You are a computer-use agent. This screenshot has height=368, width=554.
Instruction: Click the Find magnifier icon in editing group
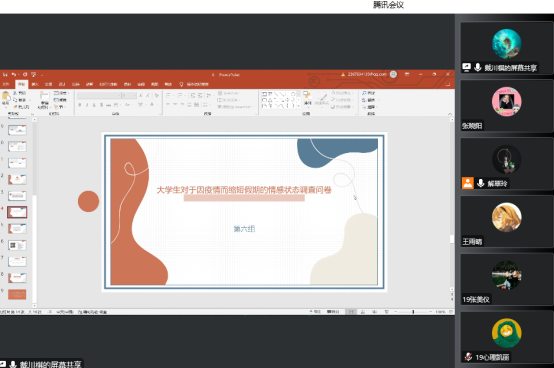point(364,93)
